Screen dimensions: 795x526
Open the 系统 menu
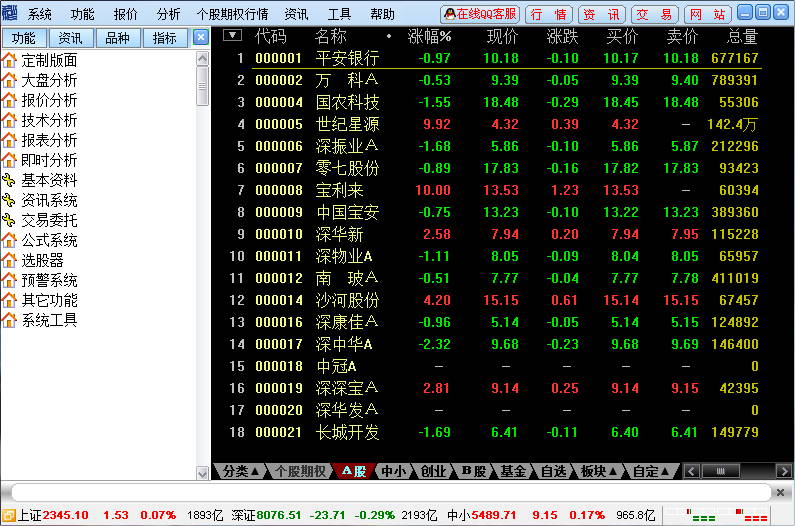[40, 14]
